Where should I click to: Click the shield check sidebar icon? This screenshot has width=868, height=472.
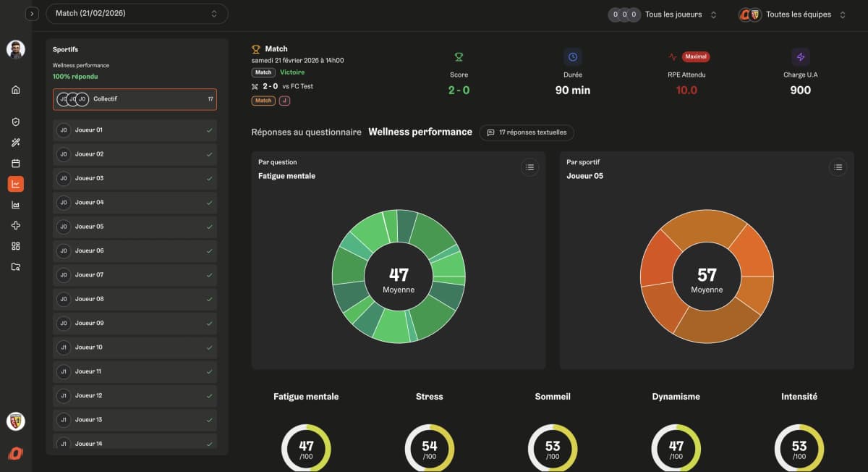[16, 122]
